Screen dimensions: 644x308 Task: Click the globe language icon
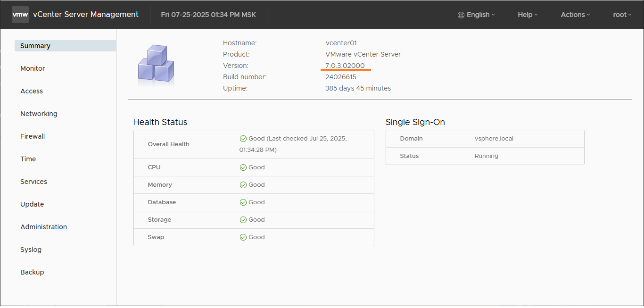click(x=461, y=15)
